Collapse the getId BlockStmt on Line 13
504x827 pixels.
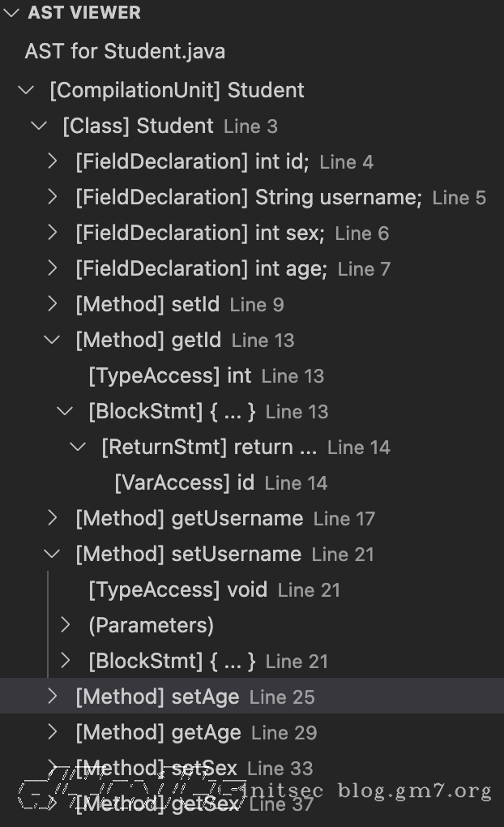66,411
